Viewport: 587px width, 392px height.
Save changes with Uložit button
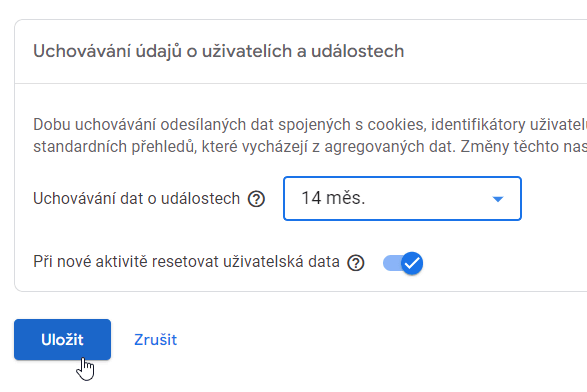click(x=63, y=340)
